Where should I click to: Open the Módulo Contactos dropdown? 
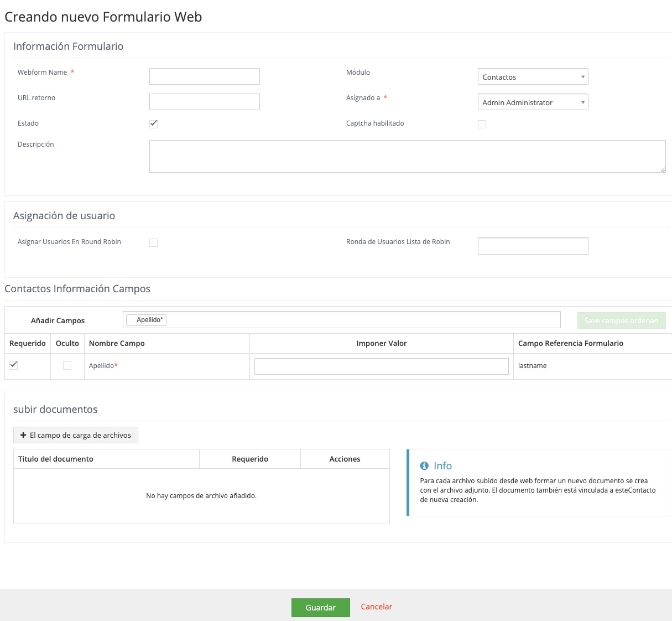point(533,77)
